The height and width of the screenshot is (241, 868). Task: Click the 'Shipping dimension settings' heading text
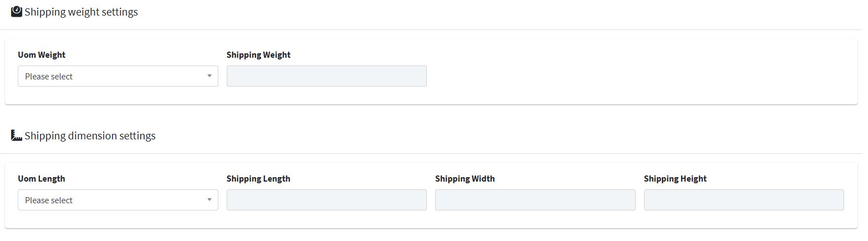[x=90, y=135]
